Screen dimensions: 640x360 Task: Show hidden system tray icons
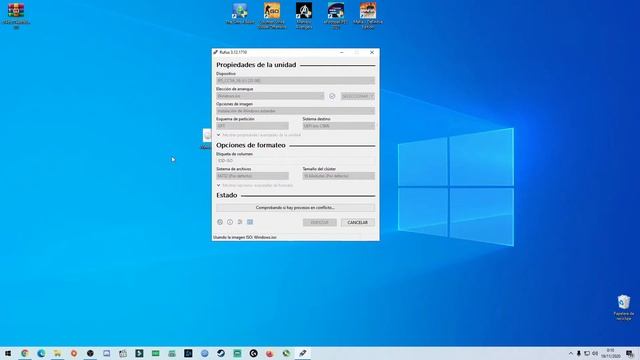click(x=571, y=353)
